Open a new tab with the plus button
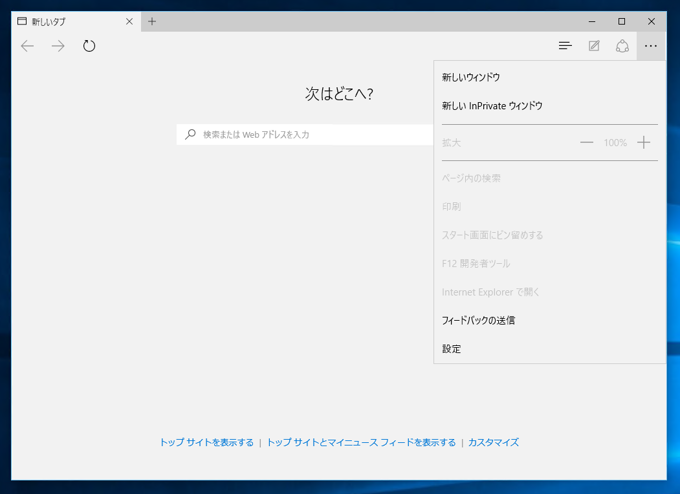The image size is (680, 494). (x=152, y=21)
